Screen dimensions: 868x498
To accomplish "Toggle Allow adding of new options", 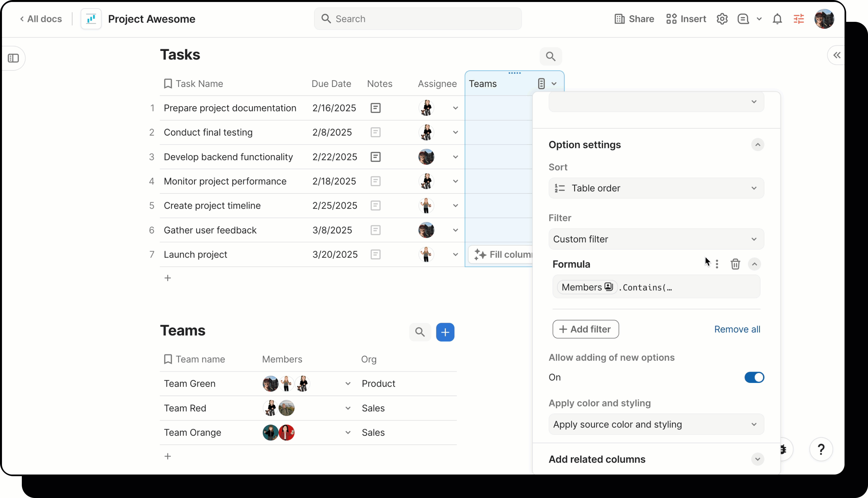I will pos(754,378).
